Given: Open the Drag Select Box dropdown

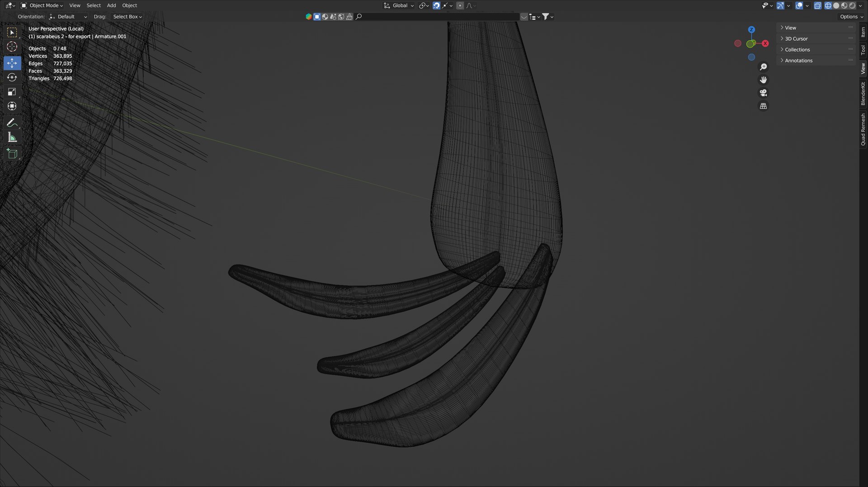Looking at the screenshot, I should pyautogui.click(x=127, y=17).
